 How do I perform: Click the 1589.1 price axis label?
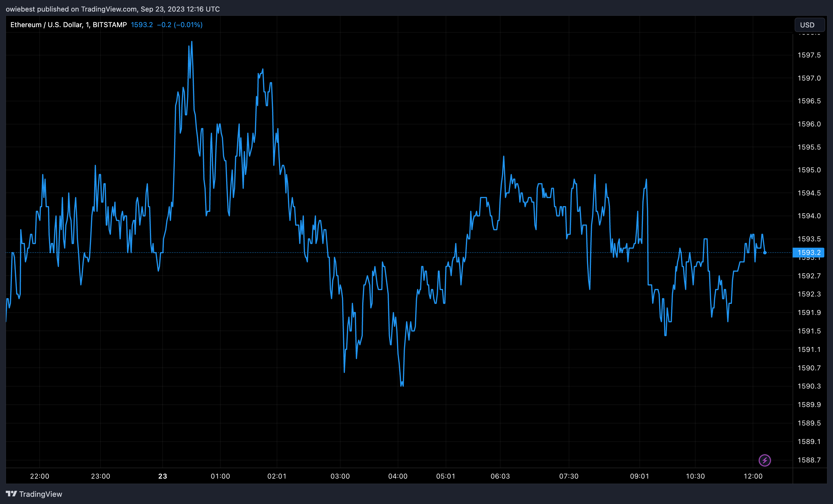click(x=809, y=442)
